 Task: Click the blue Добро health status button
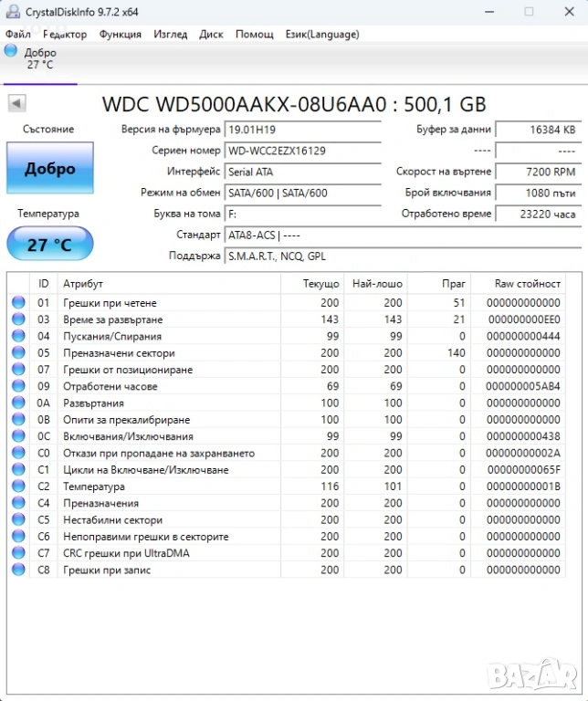point(49,168)
